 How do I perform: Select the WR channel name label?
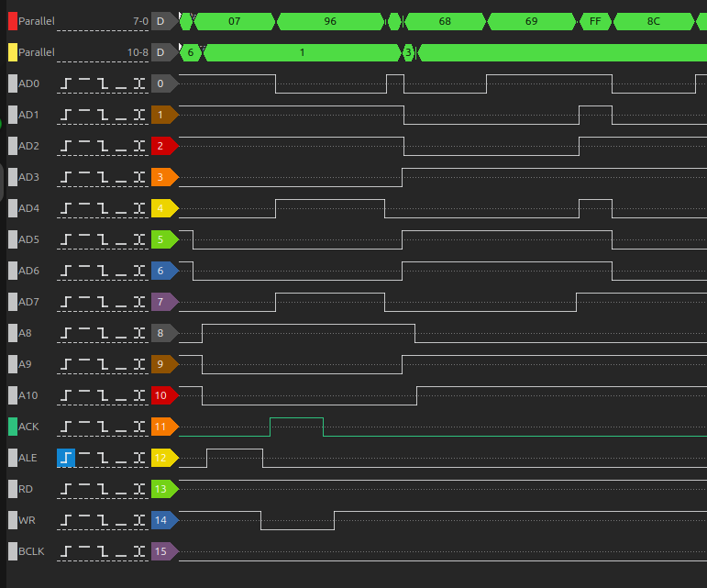28,520
